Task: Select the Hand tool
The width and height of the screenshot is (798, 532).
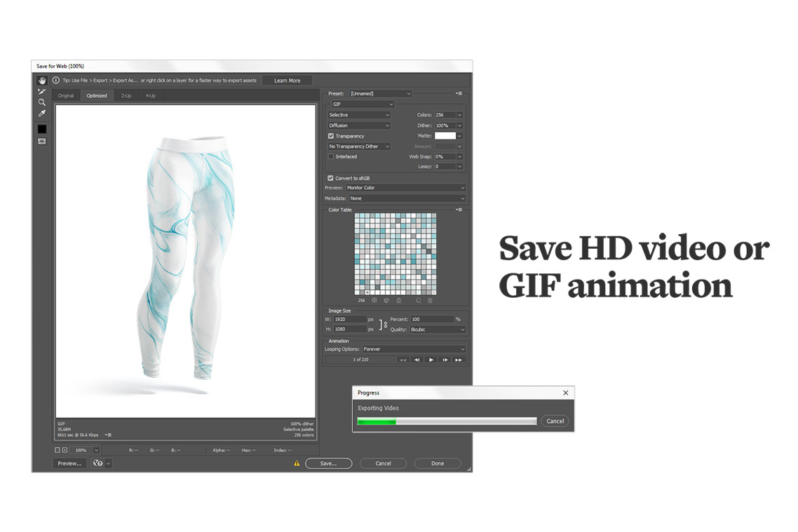Action: [x=42, y=81]
